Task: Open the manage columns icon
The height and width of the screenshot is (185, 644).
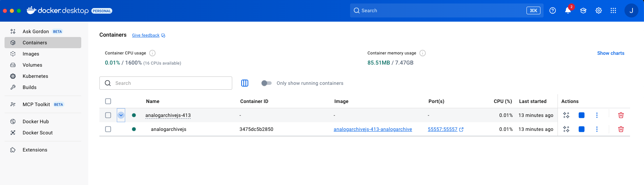Action: pos(245,83)
